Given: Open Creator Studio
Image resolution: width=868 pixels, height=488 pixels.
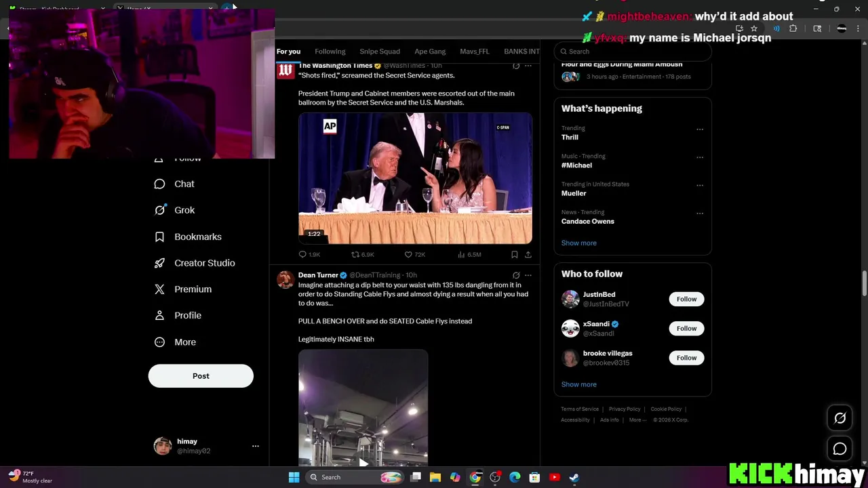Looking at the screenshot, I should pos(195,263).
